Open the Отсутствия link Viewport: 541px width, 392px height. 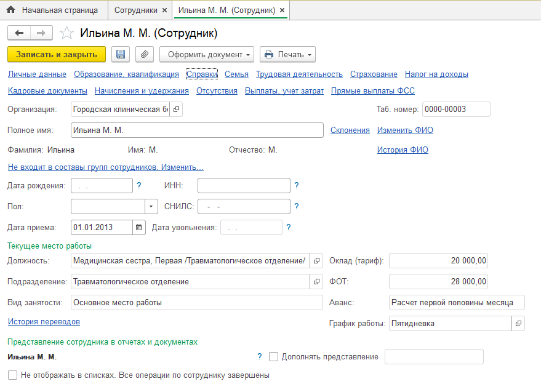(x=217, y=90)
